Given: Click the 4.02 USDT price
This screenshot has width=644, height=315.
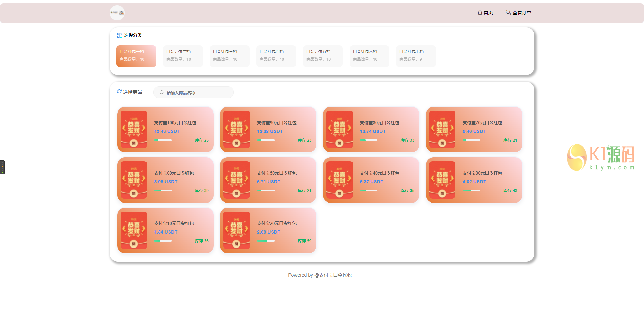Looking at the screenshot, I should pos(474,182).
